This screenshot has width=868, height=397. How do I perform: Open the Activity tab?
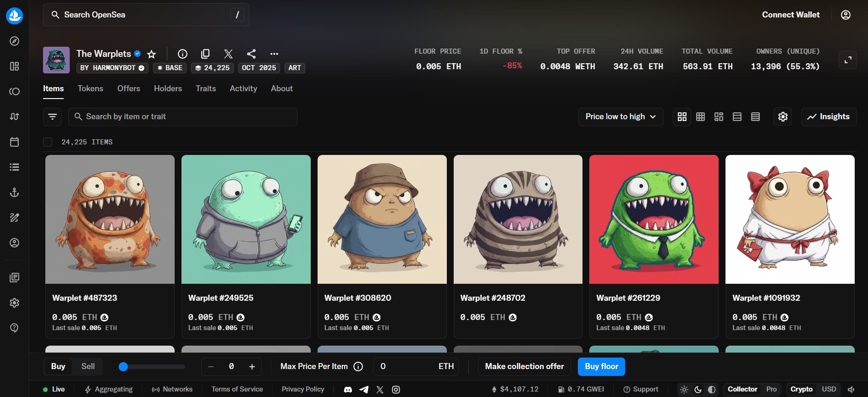(243, 88)
